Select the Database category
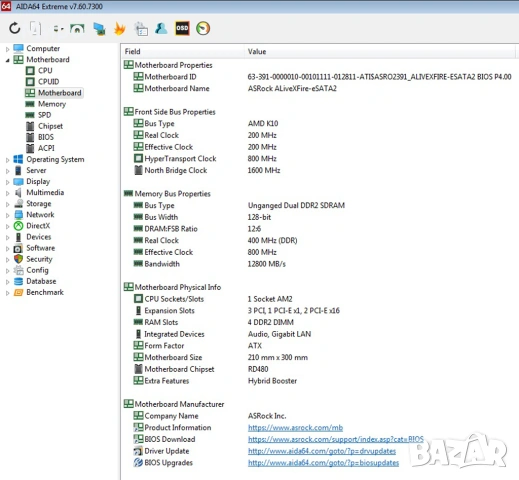This screenshot has width=519, height=480. pos(41,281)
